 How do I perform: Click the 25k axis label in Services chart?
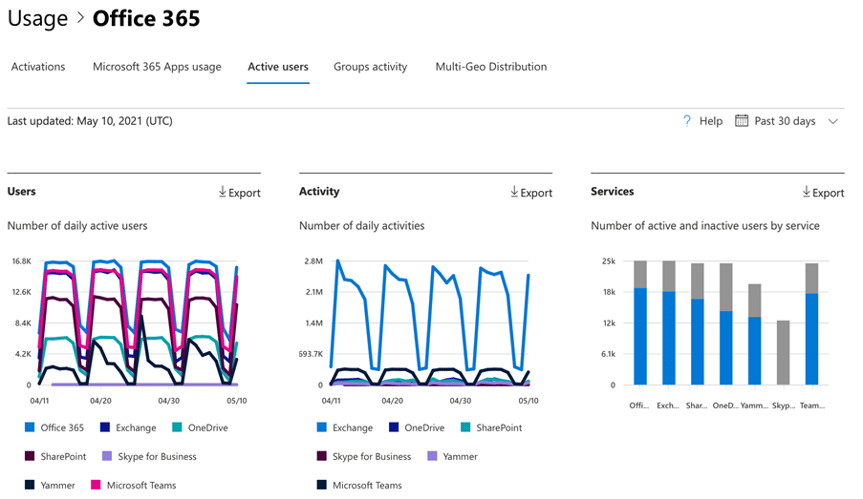pos(609,261)
